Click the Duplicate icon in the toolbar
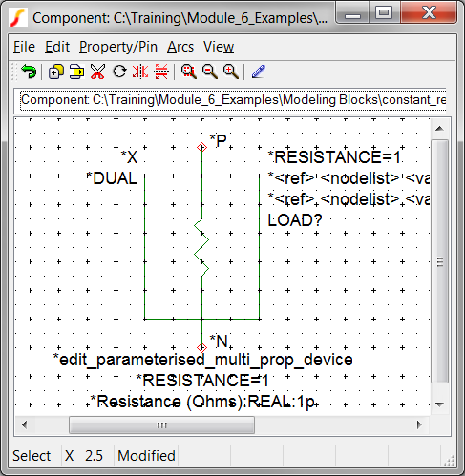The image size is (465, 476). [55, 72]
